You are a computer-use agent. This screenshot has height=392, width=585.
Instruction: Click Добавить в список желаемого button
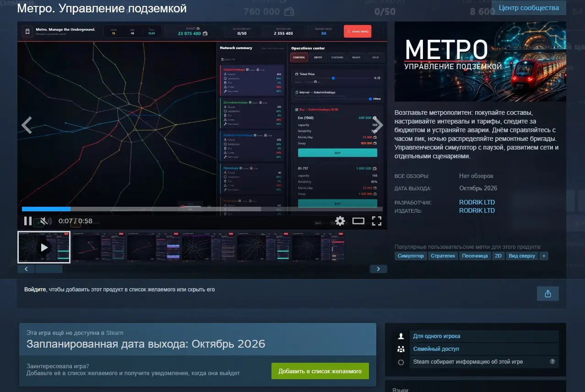[320, 371]
